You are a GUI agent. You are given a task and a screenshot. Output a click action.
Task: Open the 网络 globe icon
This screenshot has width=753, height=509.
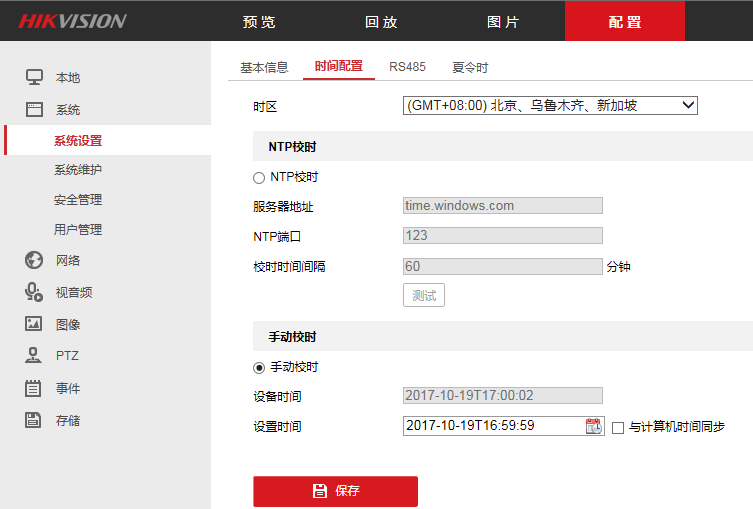click(x=34, y=260)
